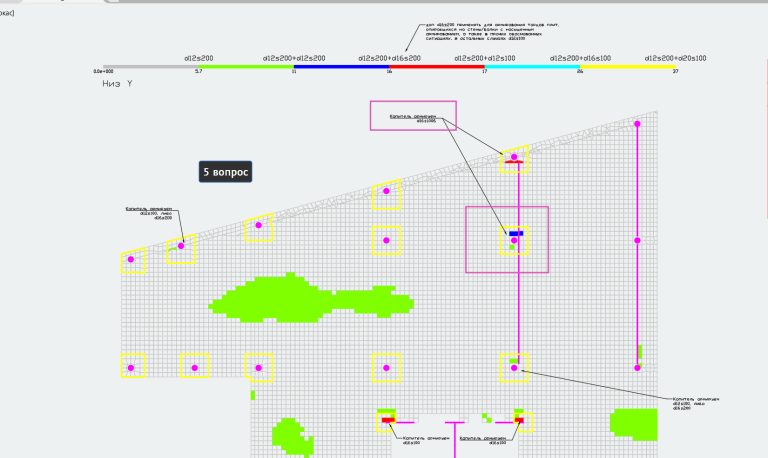
Task: Click the green segment of the legend bar
Action: [x=246, y=67]
